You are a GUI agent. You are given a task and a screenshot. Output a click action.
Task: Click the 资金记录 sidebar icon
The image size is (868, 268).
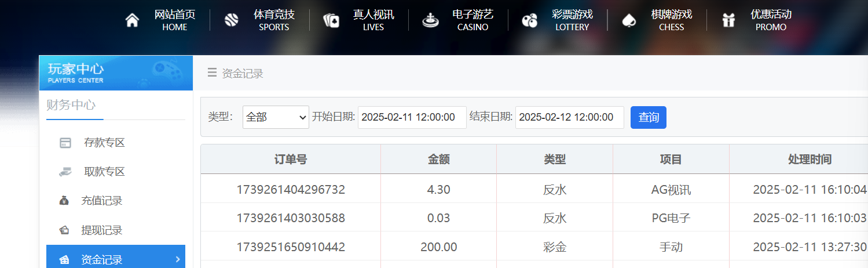[64, 260]
